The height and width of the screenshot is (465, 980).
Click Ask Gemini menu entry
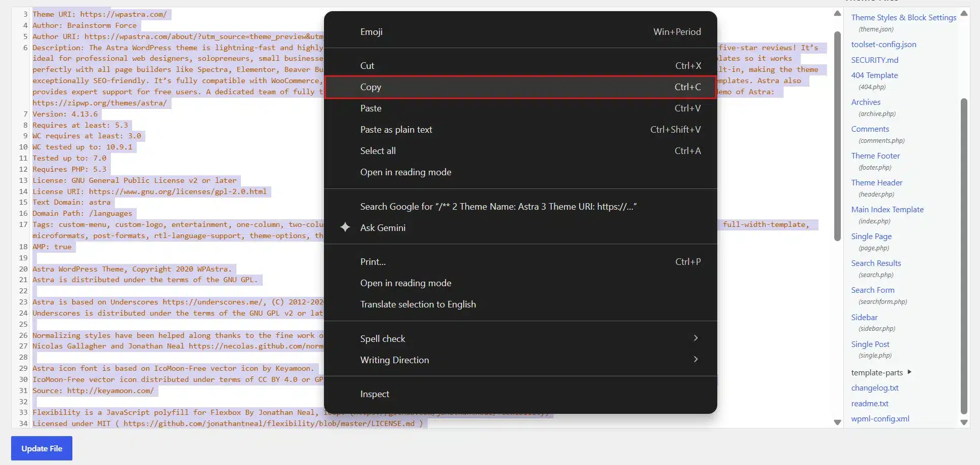520,227
